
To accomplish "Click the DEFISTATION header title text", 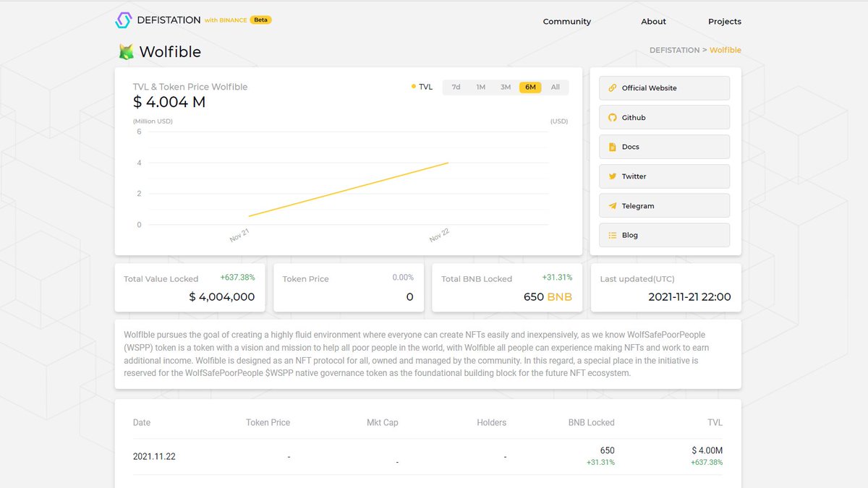I will [x=169, y=20].
